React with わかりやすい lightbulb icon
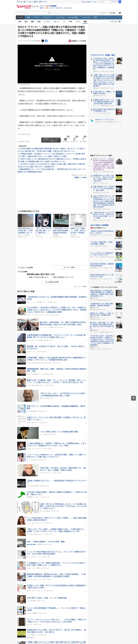Viewport: 138px width, 644px height. coord(74,139)
